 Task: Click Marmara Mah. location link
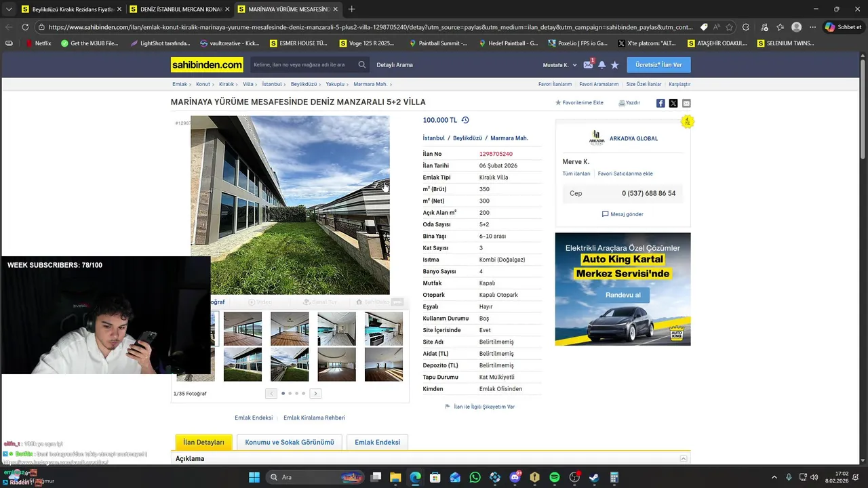[509, 138]
